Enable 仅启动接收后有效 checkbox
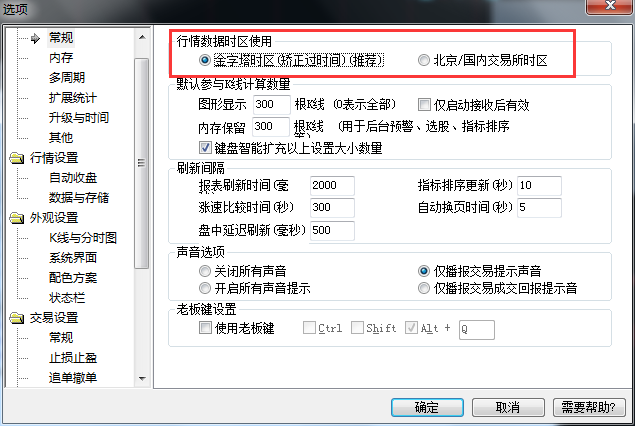 tap(424, 104)
